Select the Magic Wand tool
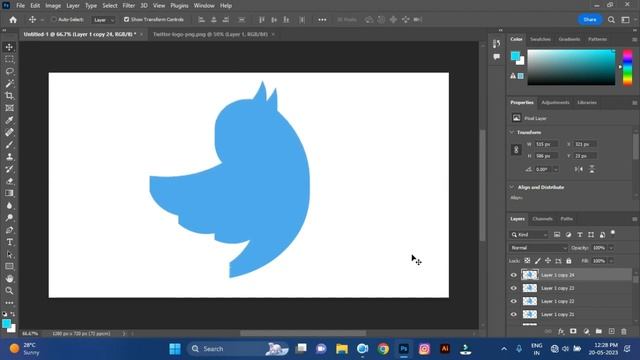The height and width of the screenshot is (360, 640). [x=9, y=84]
